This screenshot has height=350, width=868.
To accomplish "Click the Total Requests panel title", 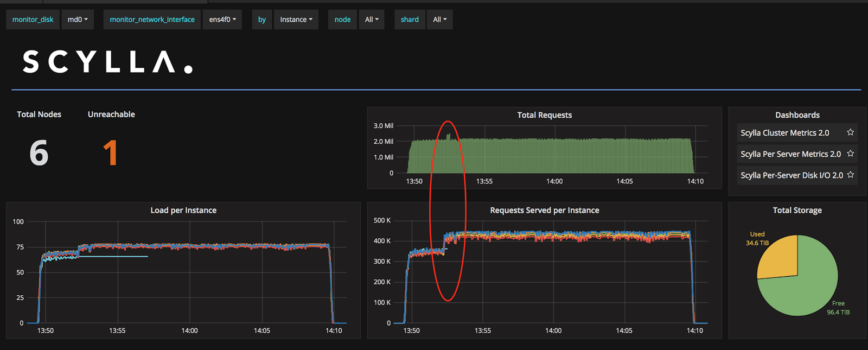I will pos(544,115).
